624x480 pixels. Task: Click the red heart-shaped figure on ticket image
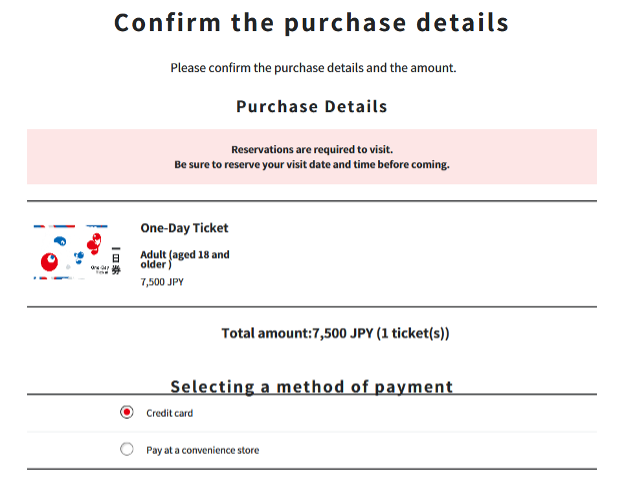tap(94, 244)
